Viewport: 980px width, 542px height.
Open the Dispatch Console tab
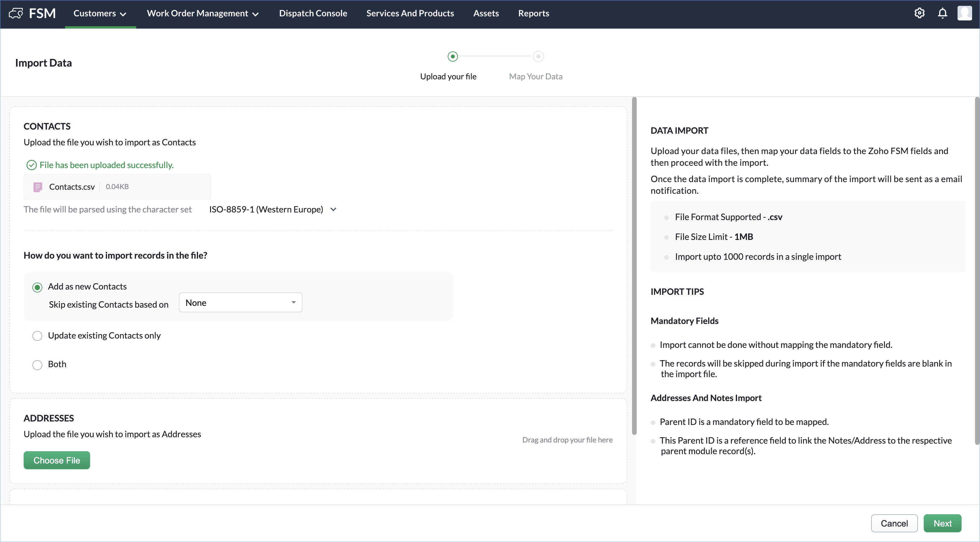click(313, 13)
